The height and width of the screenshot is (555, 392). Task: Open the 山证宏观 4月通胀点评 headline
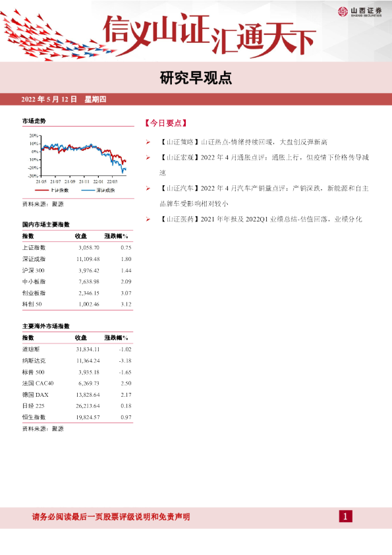click(x=264, y=165)
